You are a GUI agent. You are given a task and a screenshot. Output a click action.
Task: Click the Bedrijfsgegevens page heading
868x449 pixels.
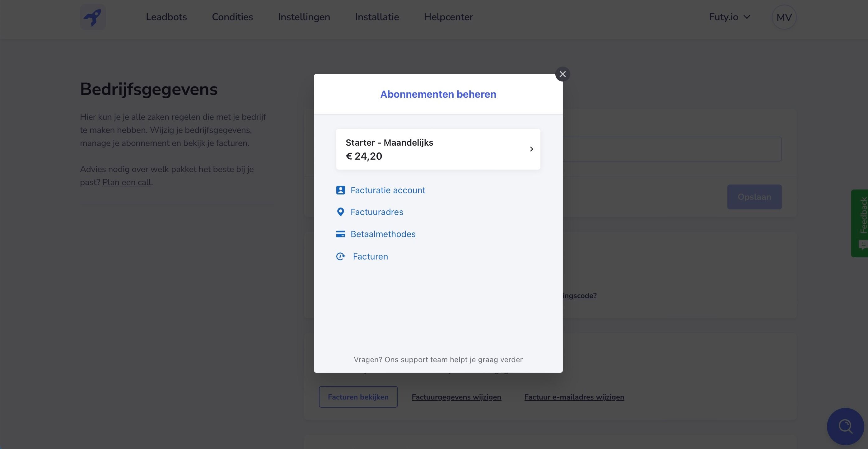149,89
